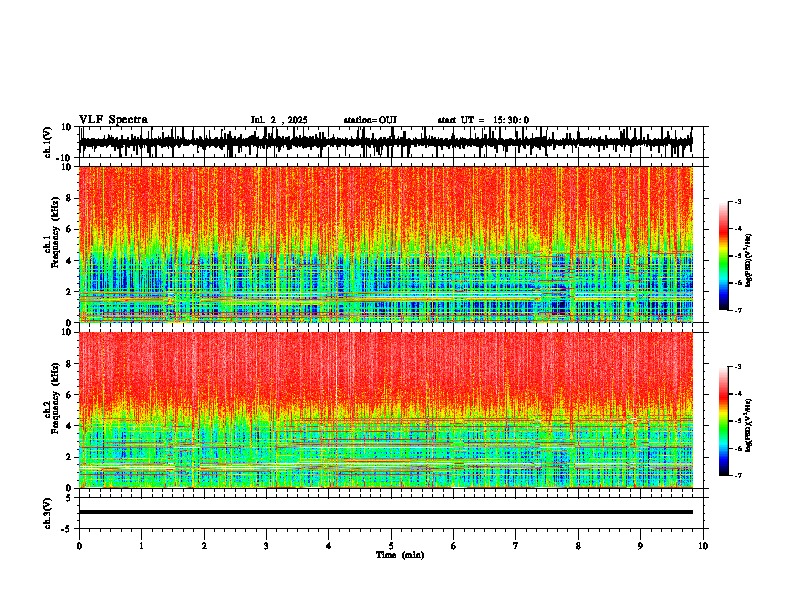Click the time axis tick label "10" at bottom right
792x612 pixels.
click(x=703, y=546)
